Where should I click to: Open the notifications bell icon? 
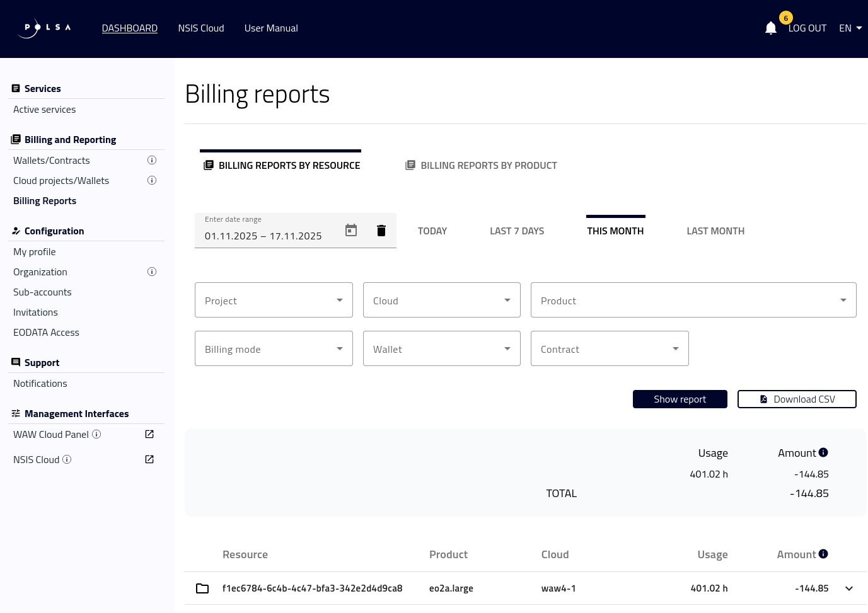770,28
